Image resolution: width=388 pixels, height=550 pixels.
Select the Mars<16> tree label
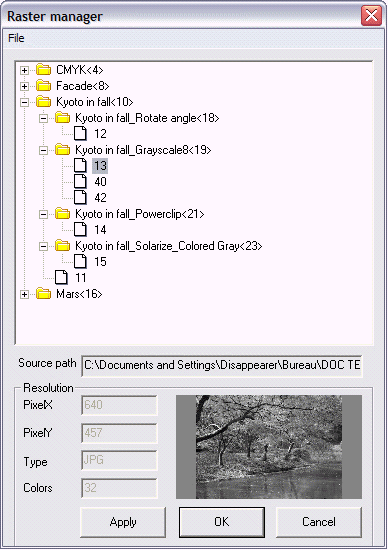click(79, 294)
